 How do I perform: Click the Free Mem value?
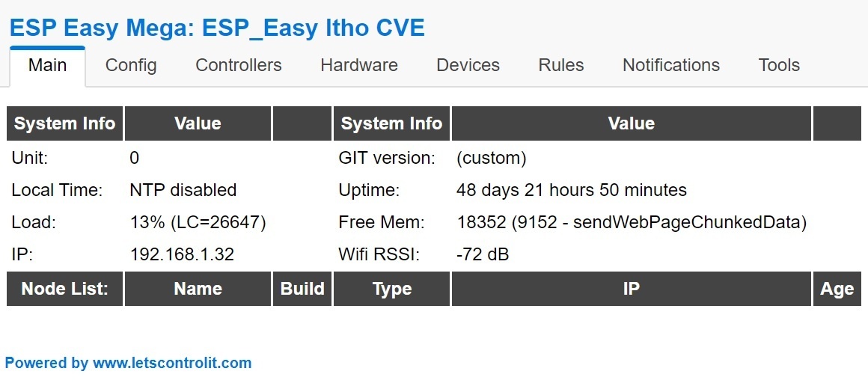coord(631,222)
